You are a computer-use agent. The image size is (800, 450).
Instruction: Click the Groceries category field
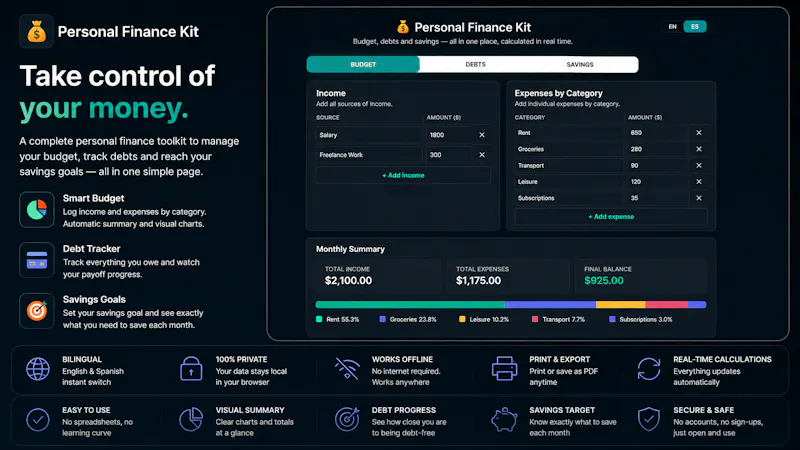click(568, 149)
